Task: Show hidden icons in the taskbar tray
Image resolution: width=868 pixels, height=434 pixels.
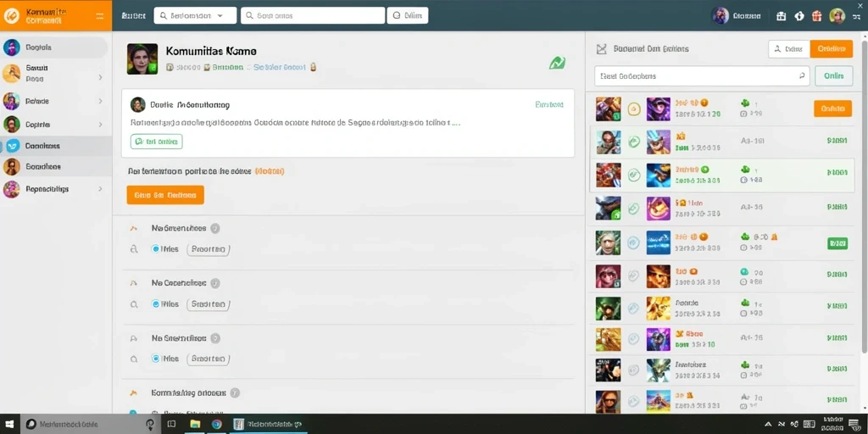Action: coord(768,424)
